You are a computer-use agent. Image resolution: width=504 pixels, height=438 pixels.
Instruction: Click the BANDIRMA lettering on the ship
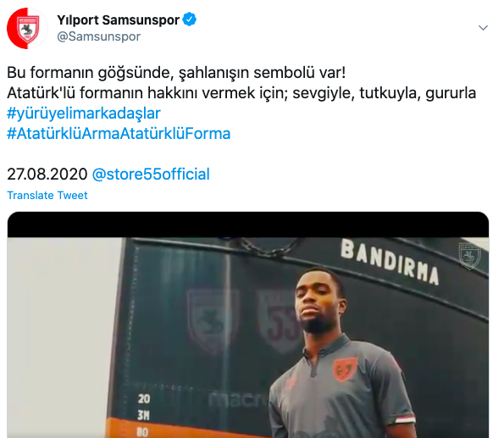[390, 262]
